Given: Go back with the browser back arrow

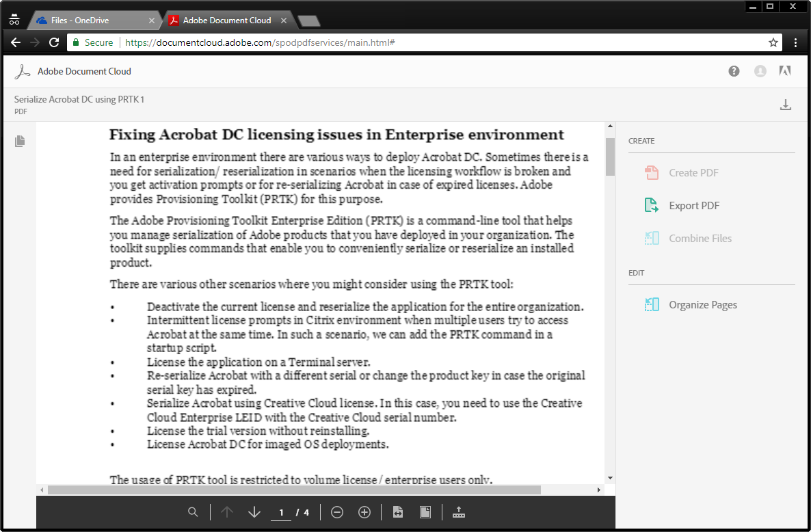Looking at the screenshot, I should pyautogui.click(x=16, y=42).
